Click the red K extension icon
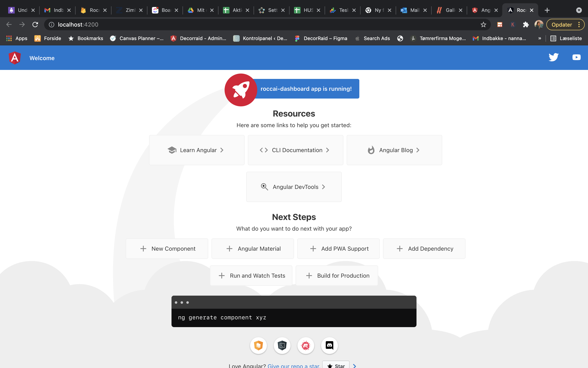The width and height of the screenshot is (588, 368). coord(513,25)
